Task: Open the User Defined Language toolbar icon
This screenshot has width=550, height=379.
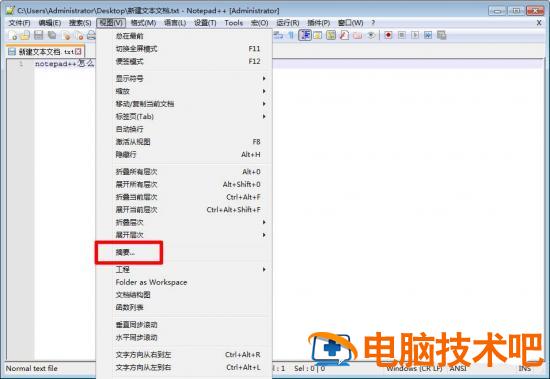Action: click(318, 35)
